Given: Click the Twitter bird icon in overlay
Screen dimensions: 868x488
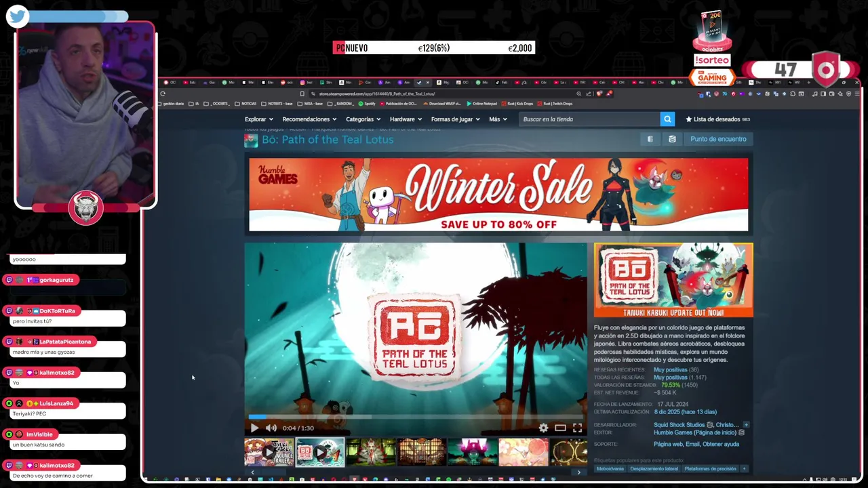Looking at the screenshot, I should pyautogui.click(x=18, y=16).
